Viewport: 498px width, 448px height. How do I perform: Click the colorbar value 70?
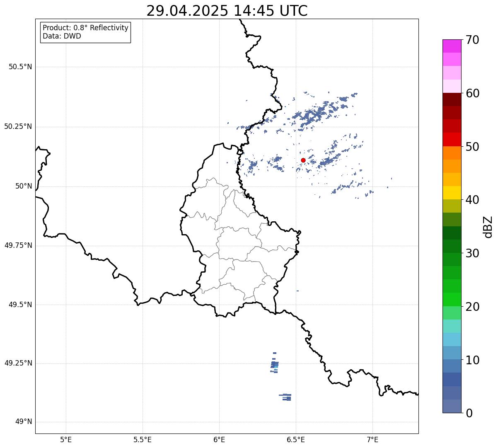(x=472, y=40)
